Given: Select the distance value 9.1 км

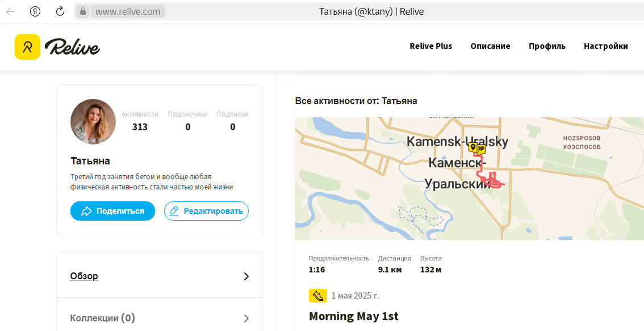Looking at the screenshot, I should pyautogui.click(x=390, y=270).
